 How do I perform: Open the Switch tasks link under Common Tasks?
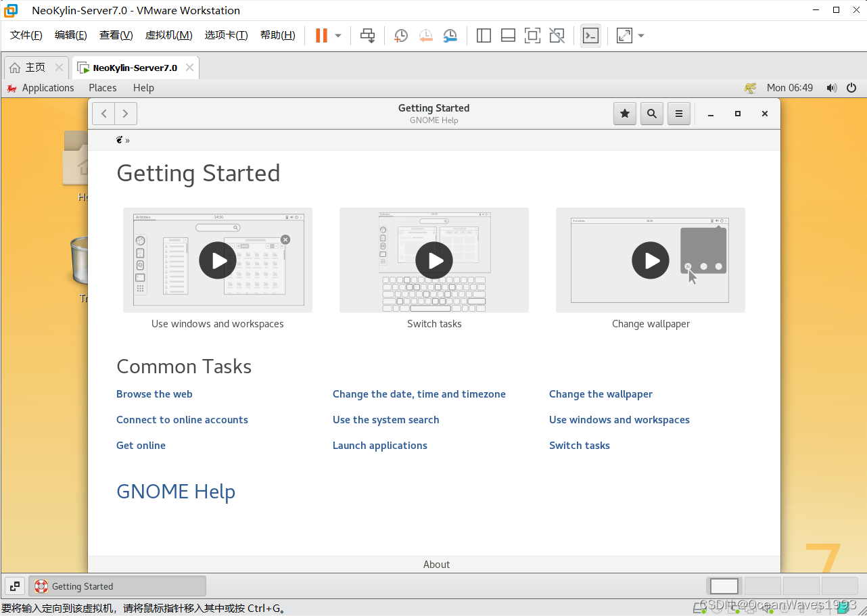pyautogui.click(x=580, y=446)
